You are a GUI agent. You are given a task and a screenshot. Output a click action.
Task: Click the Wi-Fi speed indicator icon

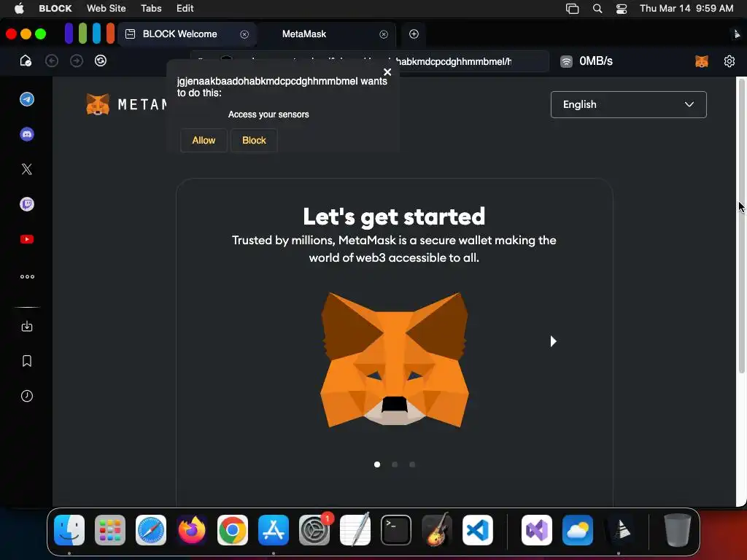pyautogui.click(x=566, y=61)
